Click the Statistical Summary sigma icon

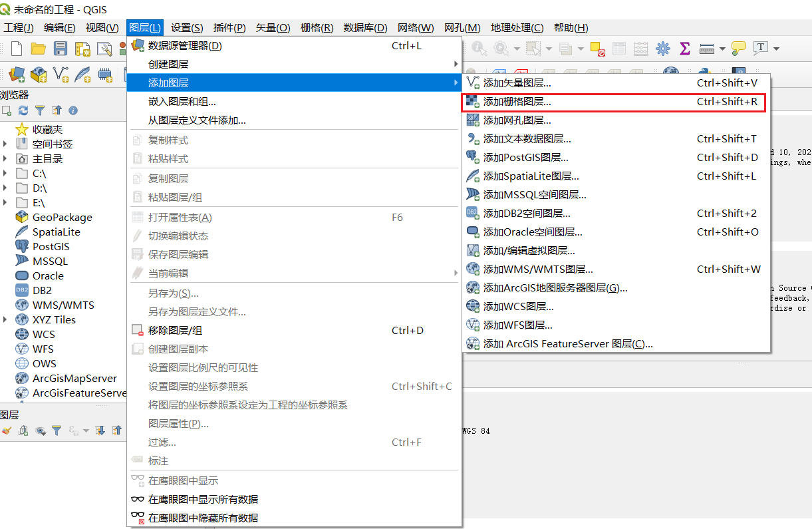click(x=685, y=49)
